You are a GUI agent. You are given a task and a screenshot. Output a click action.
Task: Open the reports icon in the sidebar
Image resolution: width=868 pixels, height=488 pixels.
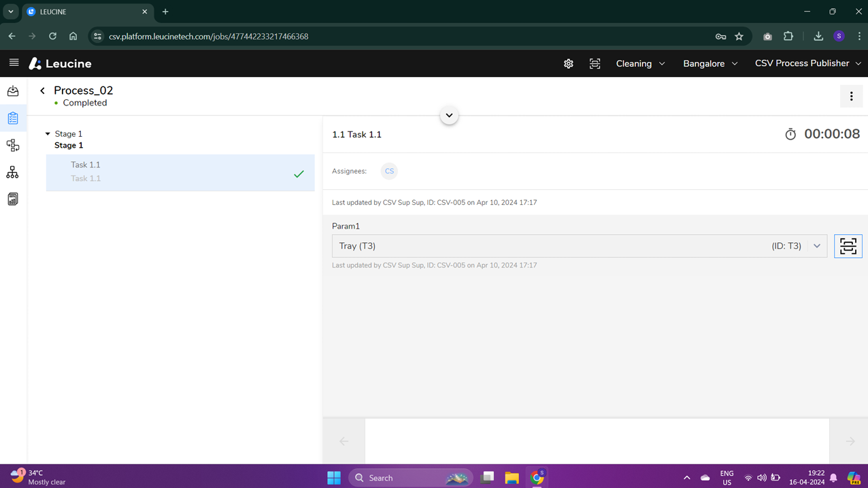(12, 198)
